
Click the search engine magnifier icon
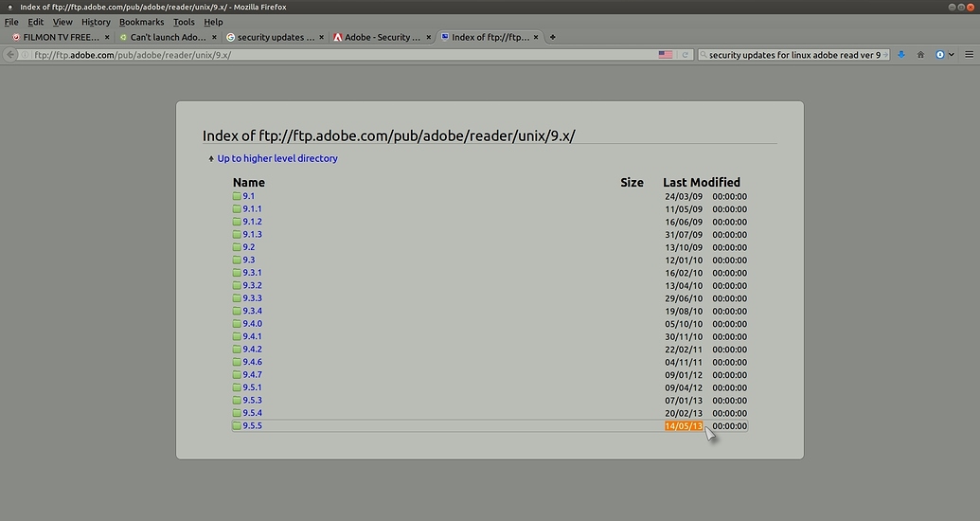704,55
